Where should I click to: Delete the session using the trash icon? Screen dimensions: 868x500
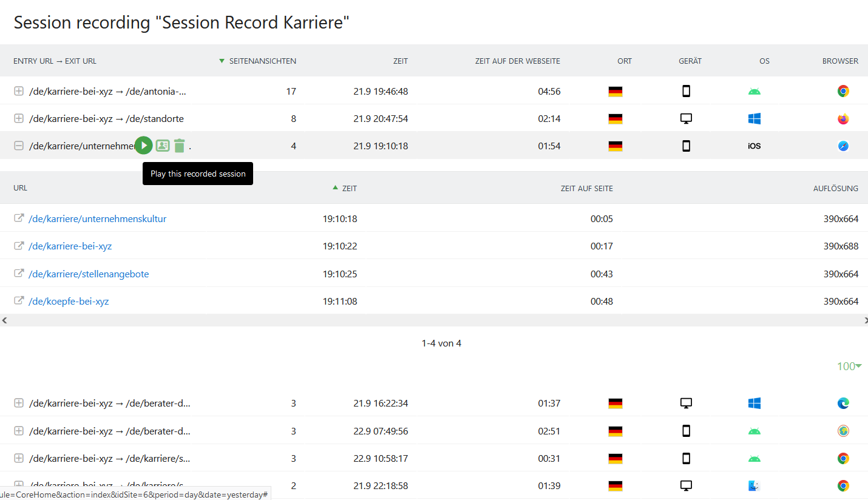point(179,145)
